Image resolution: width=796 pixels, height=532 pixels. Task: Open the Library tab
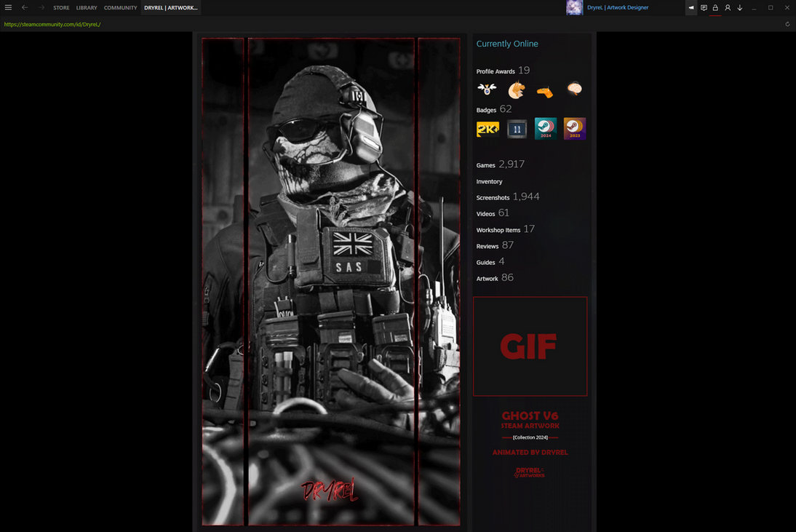pyautogui.click(x=87, y=7)
